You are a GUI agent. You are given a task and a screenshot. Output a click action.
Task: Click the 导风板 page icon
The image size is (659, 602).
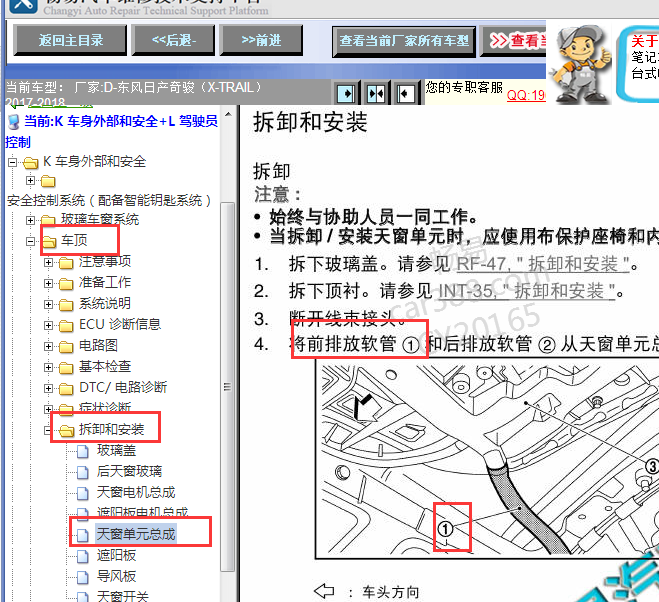pos(83,578)
